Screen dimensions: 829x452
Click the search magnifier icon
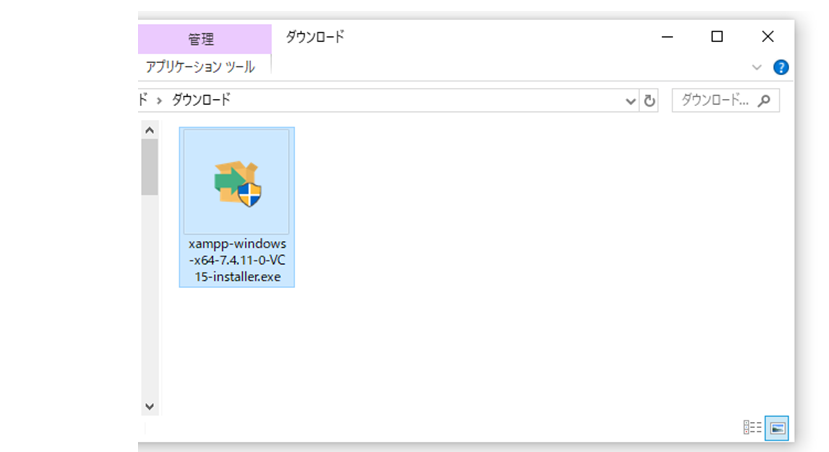click(764, 100)
